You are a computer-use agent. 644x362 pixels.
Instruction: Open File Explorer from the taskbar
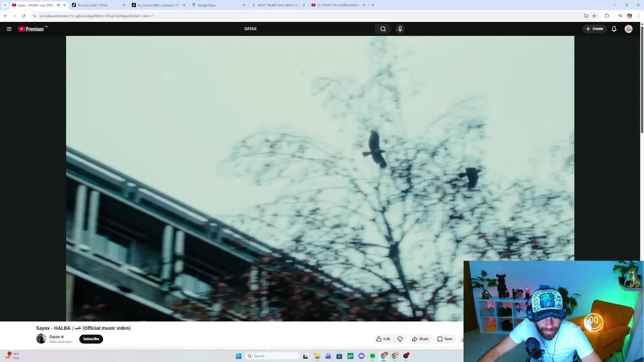pos(317,356)
